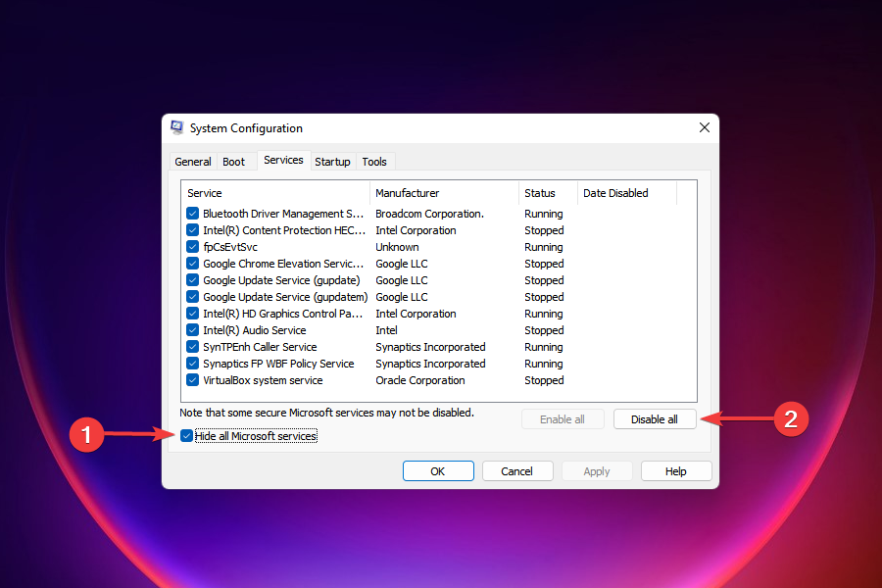
Task: Open Help for System Configuration
Action: [x=676, y=470]
